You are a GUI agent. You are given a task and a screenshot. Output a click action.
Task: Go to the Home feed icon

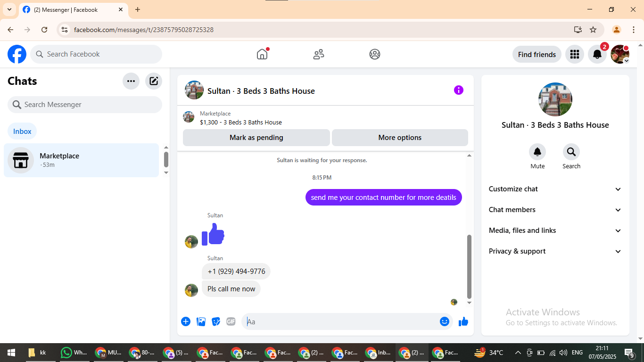click(262, 54)
